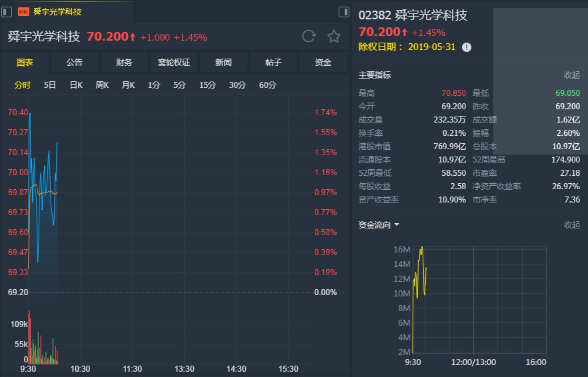This screenshot has height=377, width=588.
Task: Click the 资金 capital tab
Action: pos(323,63)
